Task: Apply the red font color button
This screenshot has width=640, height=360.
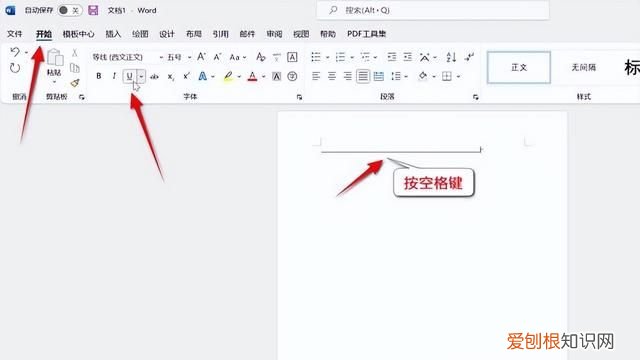Action: [253, 76]
